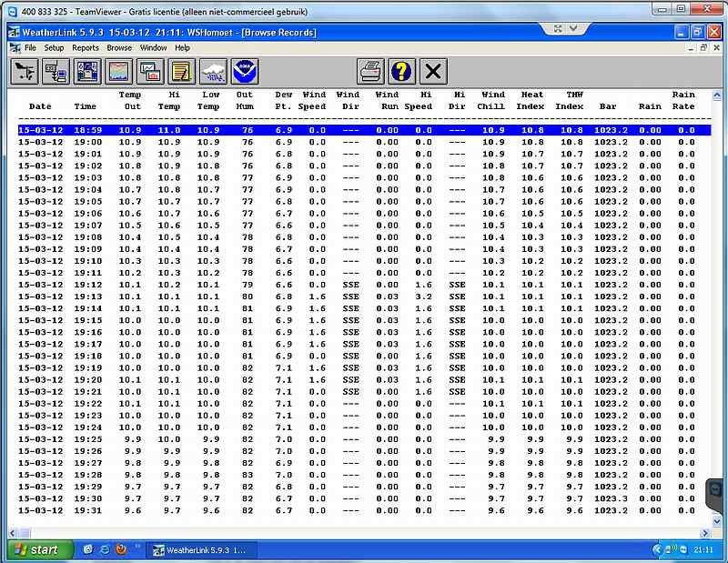728x563 pixels.
Task: Click the TeamViewer fullscreen arrows icon
Action: pyautogui.click(x=558, y=29)
